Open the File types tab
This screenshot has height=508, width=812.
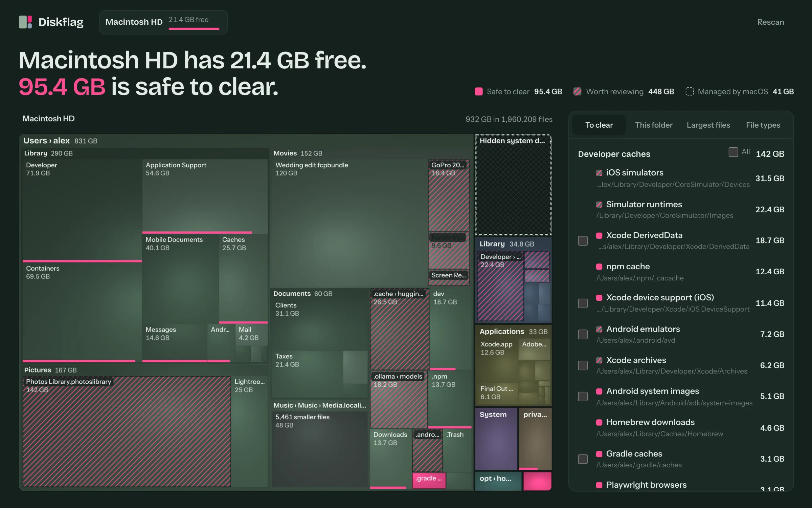[x=763, y=125]
